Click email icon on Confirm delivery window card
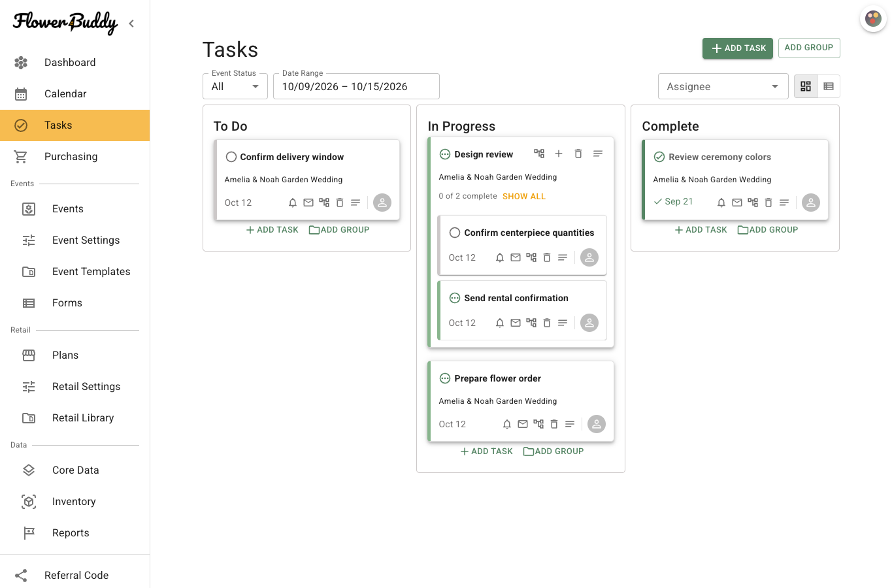The height and width of the screenshot is (588, 892). click(x=308, y=203)
